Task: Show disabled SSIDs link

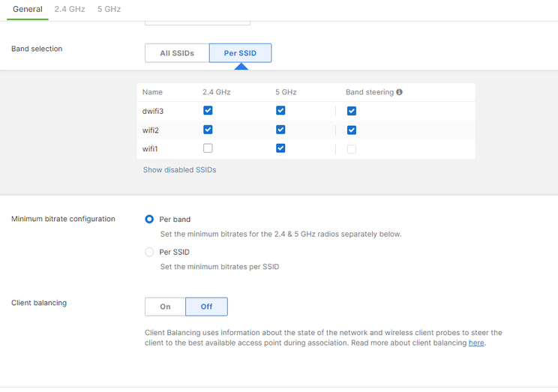Action: (179, 170)
